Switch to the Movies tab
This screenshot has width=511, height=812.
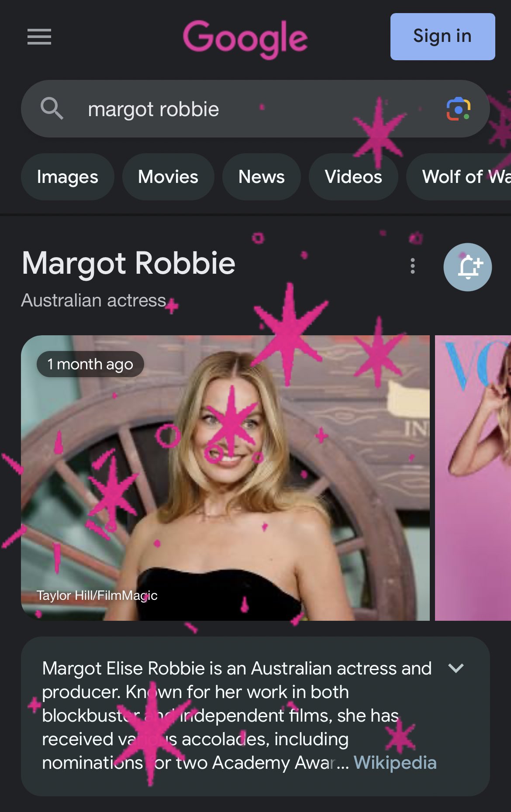click(x=168, y=177)
